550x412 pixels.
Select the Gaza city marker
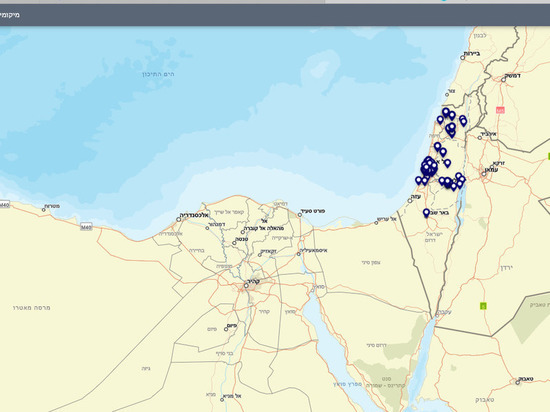[x=409, y=201]
